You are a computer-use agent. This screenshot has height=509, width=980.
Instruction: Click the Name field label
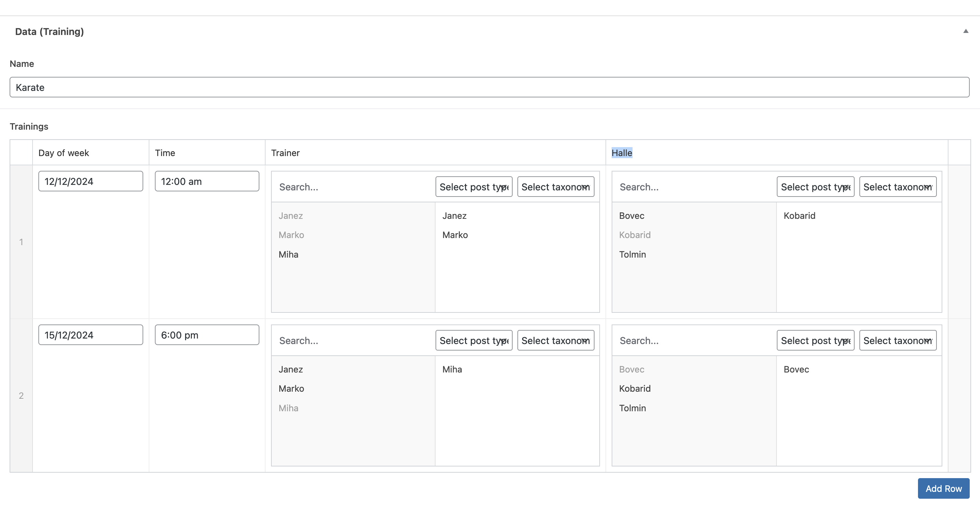(22, 63)
